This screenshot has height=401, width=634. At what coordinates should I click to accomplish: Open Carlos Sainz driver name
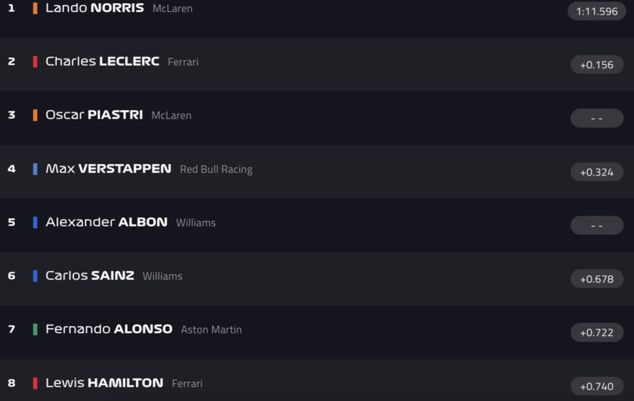(x=90, y=276)
